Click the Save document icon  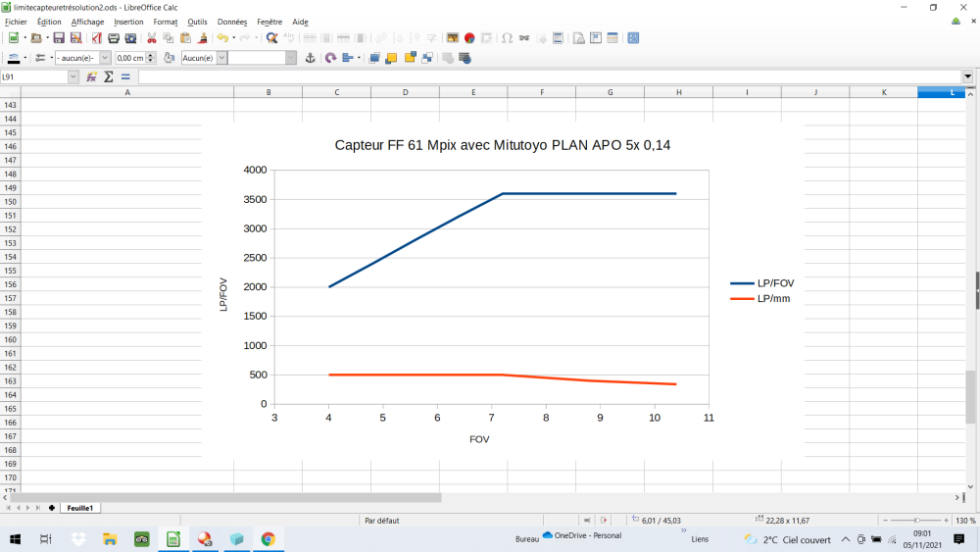[59, 38]
